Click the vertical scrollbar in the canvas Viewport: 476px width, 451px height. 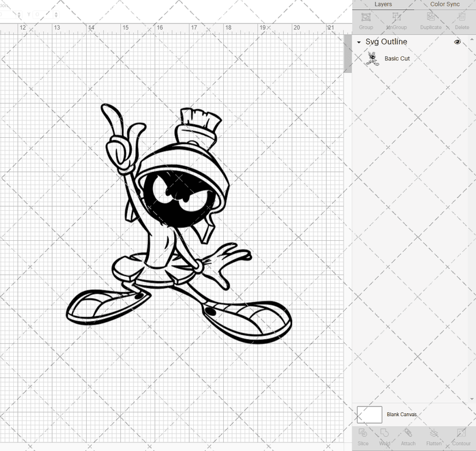coord(348,52)
